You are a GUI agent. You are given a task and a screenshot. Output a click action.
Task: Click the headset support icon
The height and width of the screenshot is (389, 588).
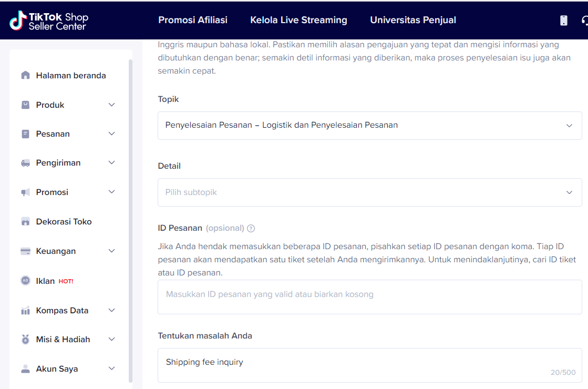click(x=585, y=20)
